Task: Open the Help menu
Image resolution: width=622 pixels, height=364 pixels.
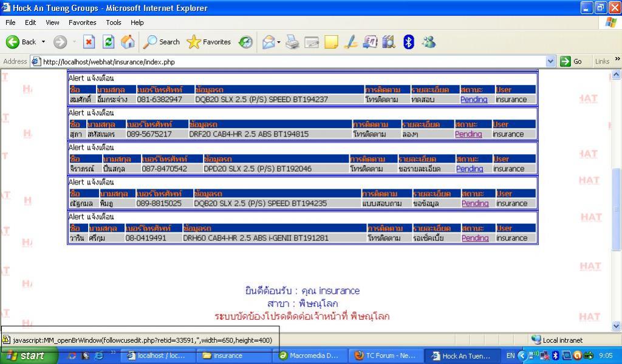Action: coord(137,22)
